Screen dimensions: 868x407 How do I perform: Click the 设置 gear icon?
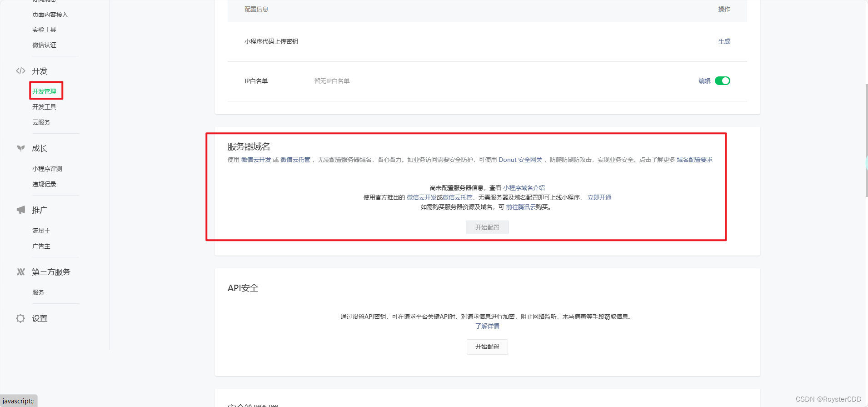point(20,318)
